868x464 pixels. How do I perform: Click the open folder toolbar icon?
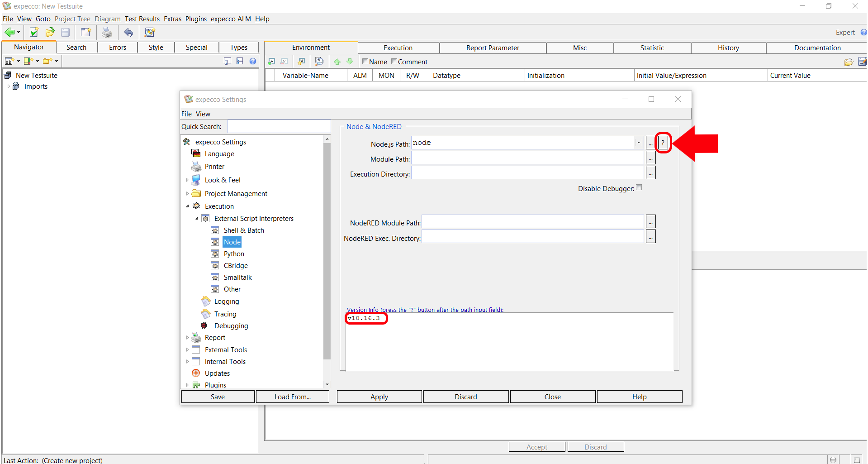(50, 32)
